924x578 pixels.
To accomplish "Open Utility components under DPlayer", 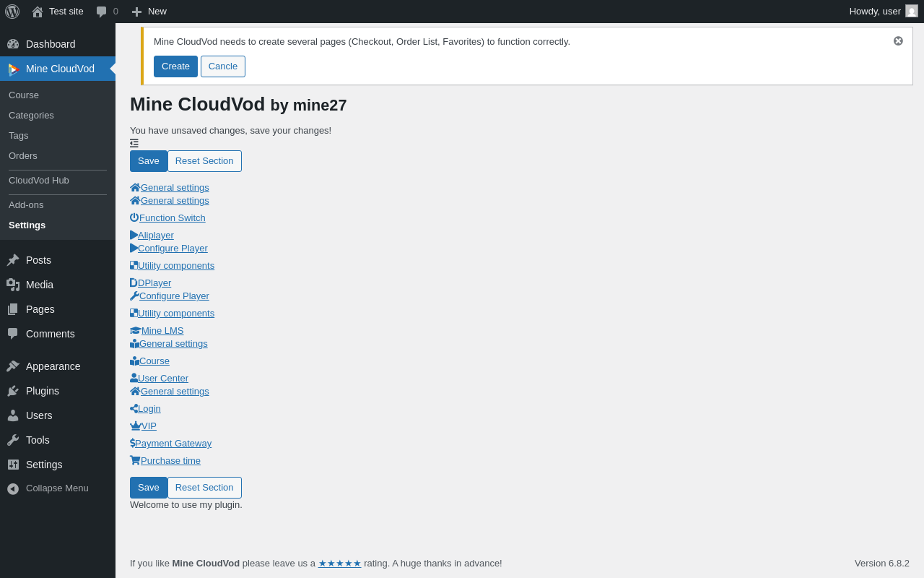I will (x=176, y=313).
